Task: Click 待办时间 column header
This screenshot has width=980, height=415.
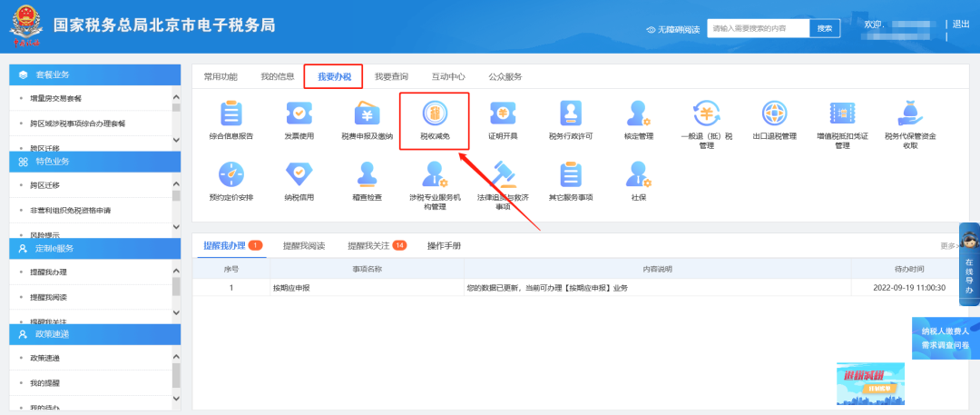Action: click(909, 269)
